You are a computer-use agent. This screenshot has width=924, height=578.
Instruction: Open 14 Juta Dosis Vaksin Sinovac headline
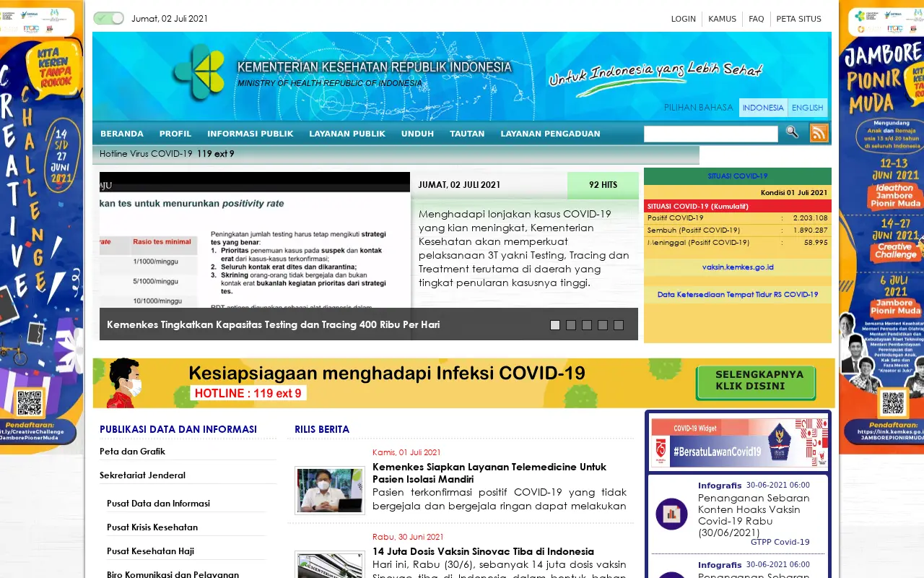(483, 551)
